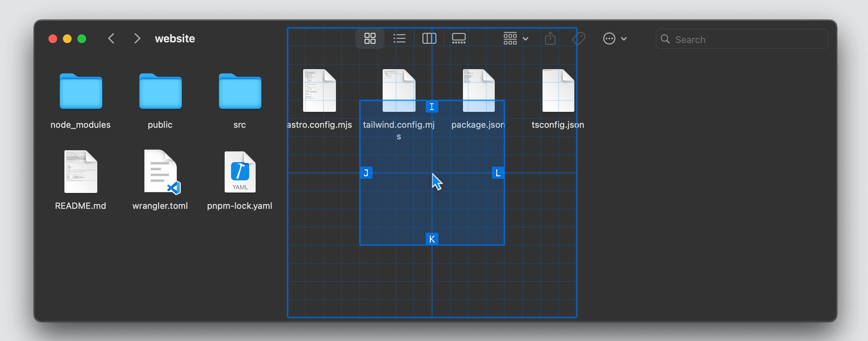Select the README.md file

pos(81,172)
